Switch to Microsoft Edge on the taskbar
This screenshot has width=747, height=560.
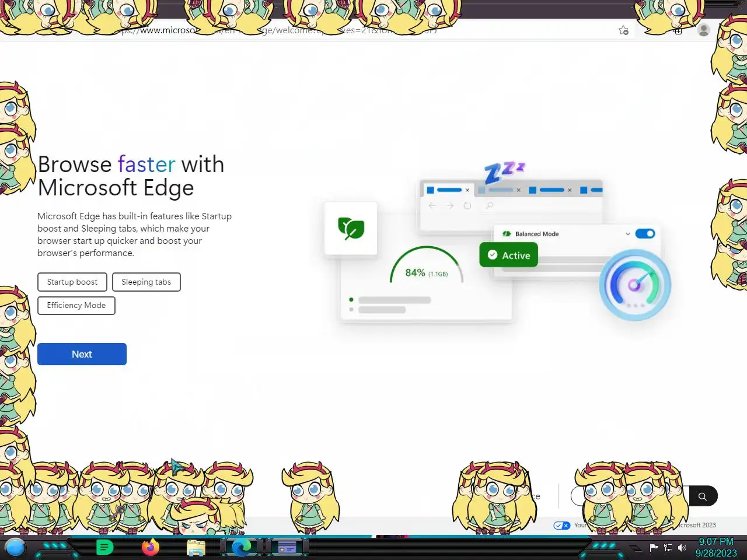241,547
